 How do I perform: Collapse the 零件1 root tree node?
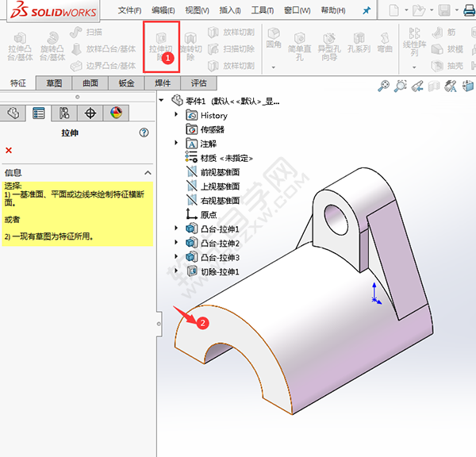[x=161, y=100]
